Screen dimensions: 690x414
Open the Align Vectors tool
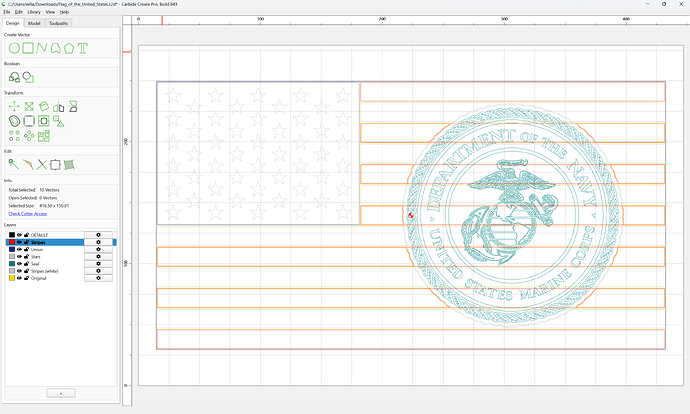coord(44,121)
